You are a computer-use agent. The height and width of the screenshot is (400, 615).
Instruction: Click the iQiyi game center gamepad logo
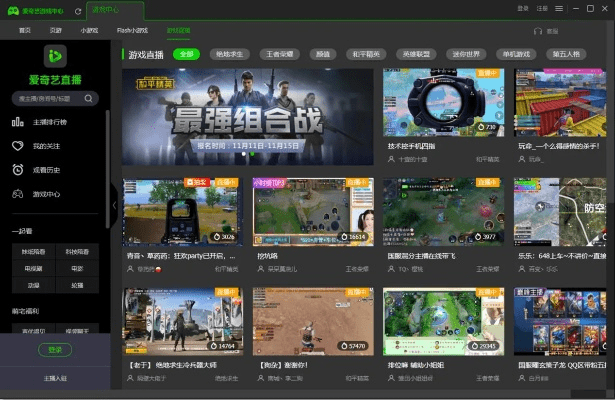13,11
